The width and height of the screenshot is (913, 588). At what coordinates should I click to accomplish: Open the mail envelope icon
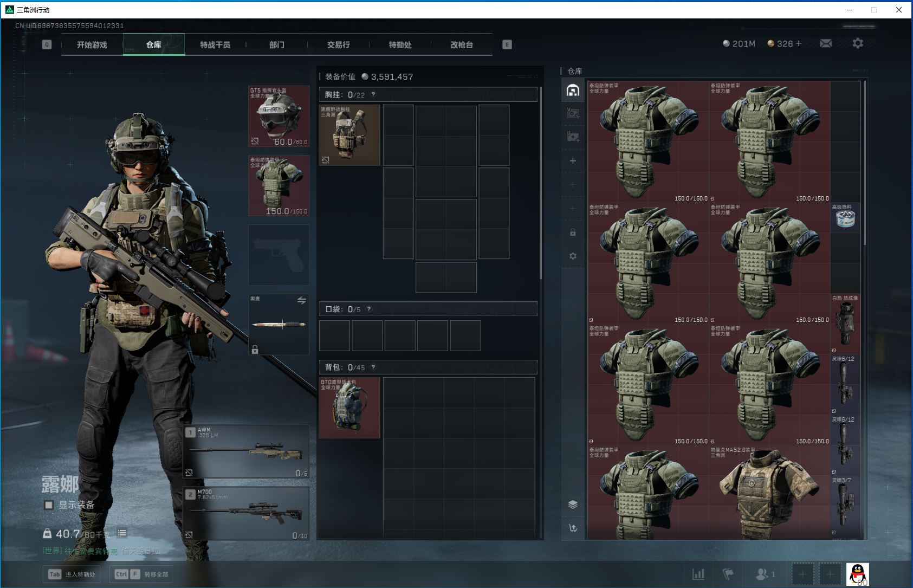[826, 43]
